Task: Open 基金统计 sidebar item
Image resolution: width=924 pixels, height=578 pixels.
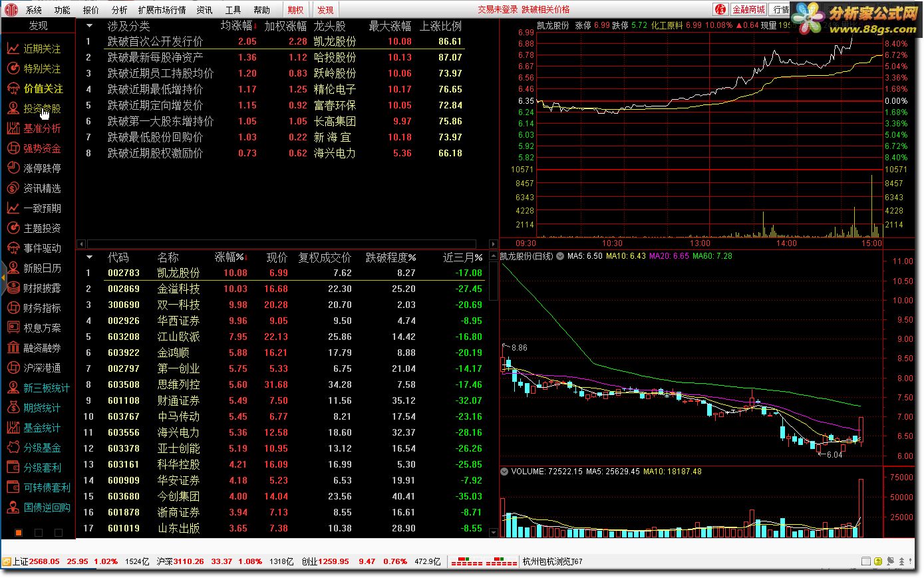Action: (33, 428)
